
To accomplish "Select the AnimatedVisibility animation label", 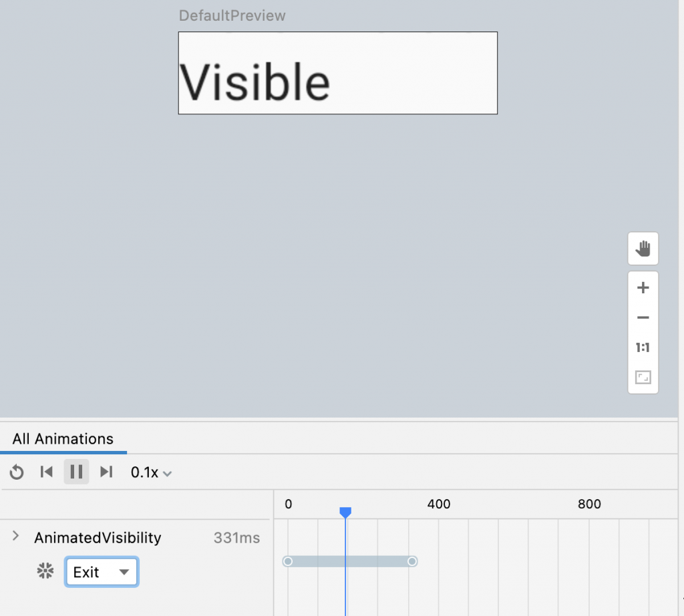I will click(98, 538).
